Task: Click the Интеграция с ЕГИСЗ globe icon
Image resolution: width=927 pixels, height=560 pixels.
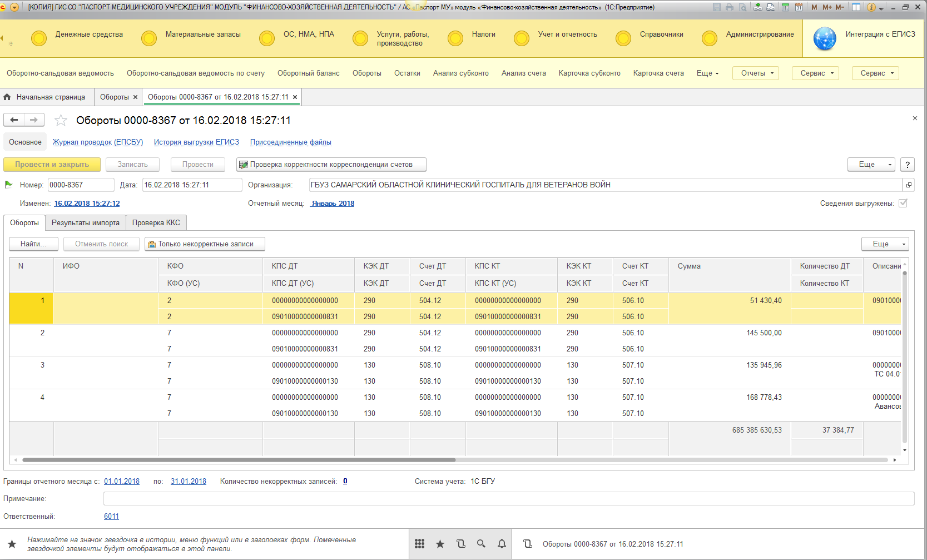Action: coord(824,38)
